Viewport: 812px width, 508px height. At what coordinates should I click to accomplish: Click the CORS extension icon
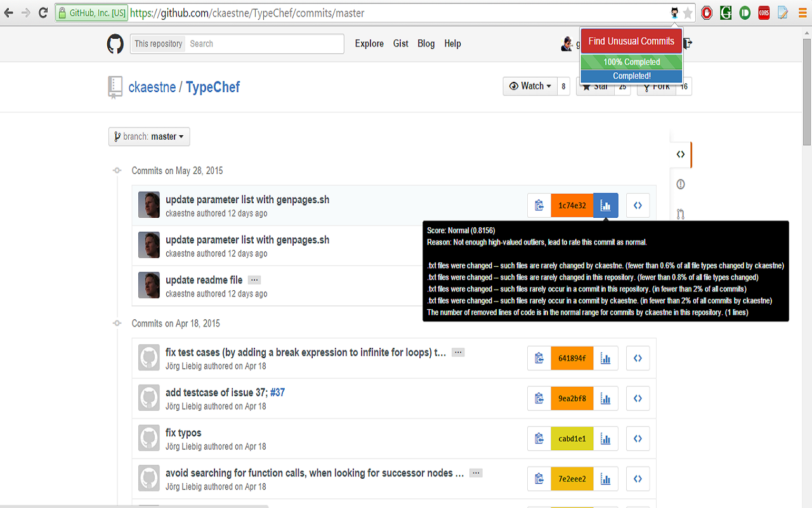click(x=764, y=13)
